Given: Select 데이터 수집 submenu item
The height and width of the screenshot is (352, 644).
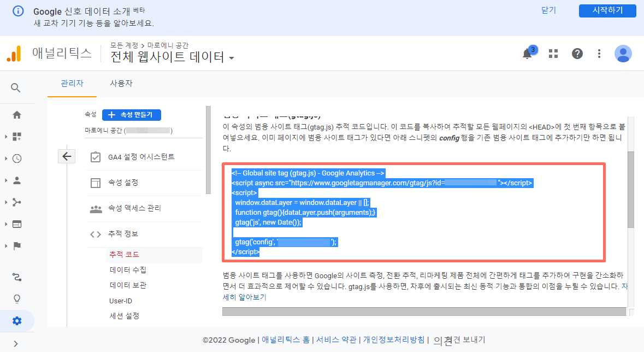Looking at the screenshot, I should pyautogui.click(x=128, y=270).
